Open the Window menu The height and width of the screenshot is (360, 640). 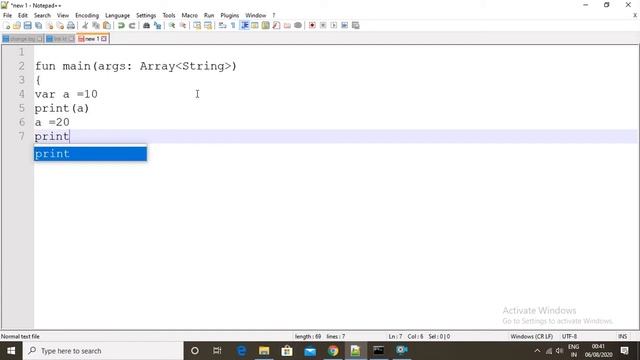pos(256,15)
